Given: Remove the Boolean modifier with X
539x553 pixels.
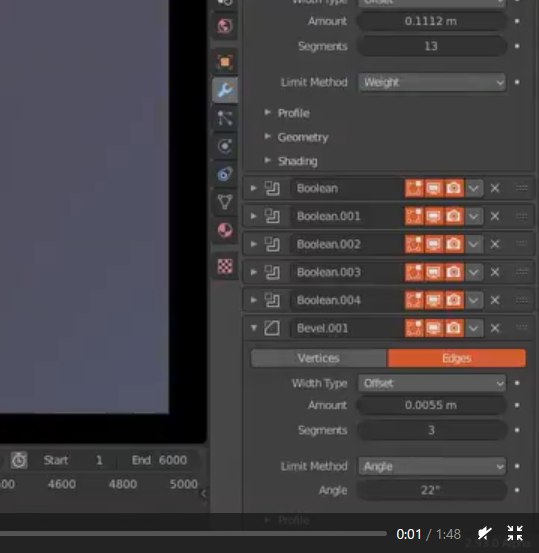Looking at the screenshot, I should tap(495, 188).
